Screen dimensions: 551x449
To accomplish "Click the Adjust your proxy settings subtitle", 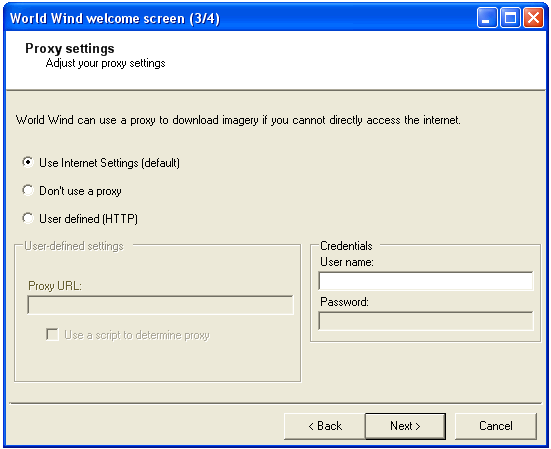I will [x=105, y=63].
